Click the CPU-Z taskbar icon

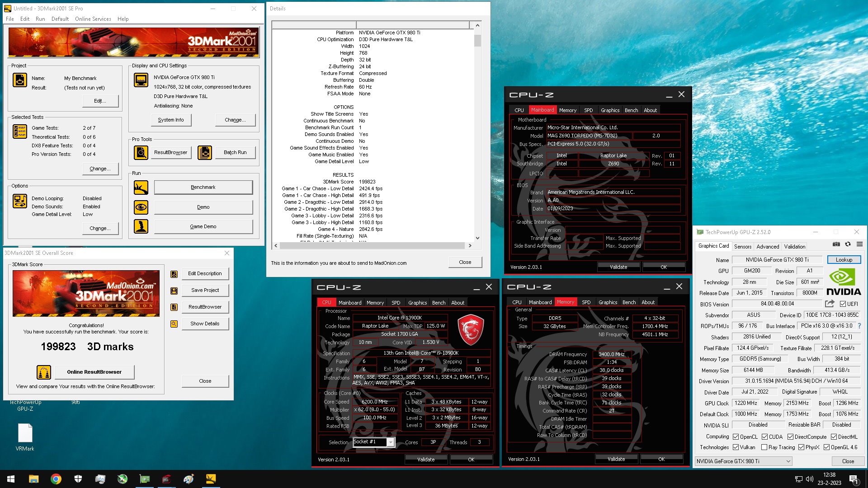pyautogui.click(x=167, y=479)
